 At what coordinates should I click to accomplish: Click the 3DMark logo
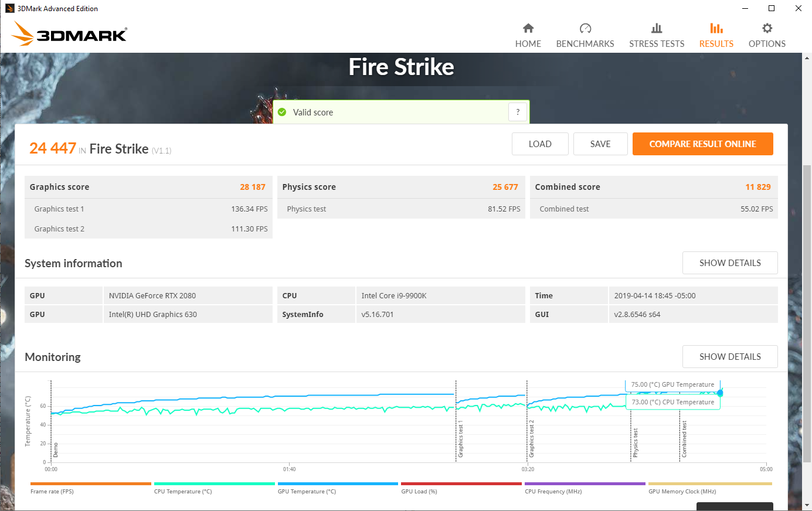[x=69, y=34]
